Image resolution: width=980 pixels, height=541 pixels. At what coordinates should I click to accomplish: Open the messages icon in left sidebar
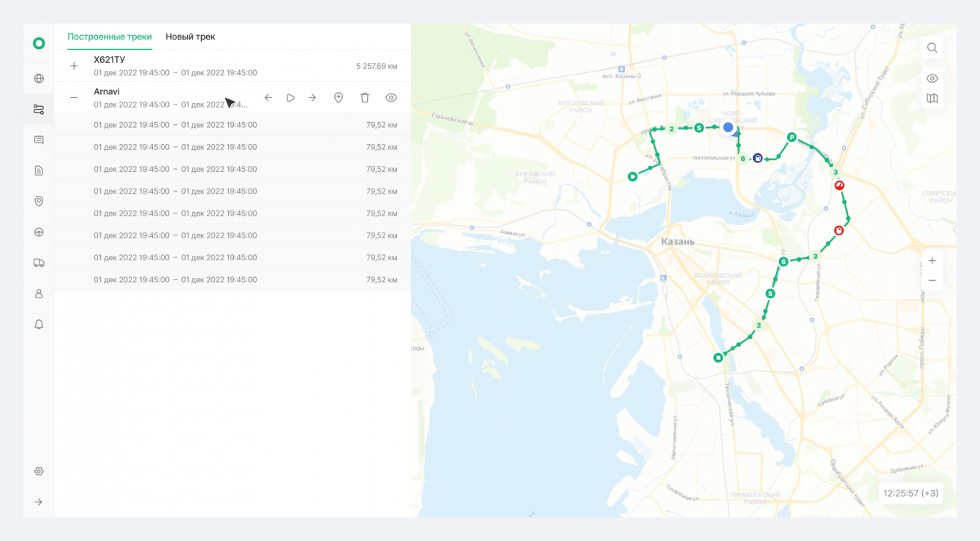click(39, 140)
